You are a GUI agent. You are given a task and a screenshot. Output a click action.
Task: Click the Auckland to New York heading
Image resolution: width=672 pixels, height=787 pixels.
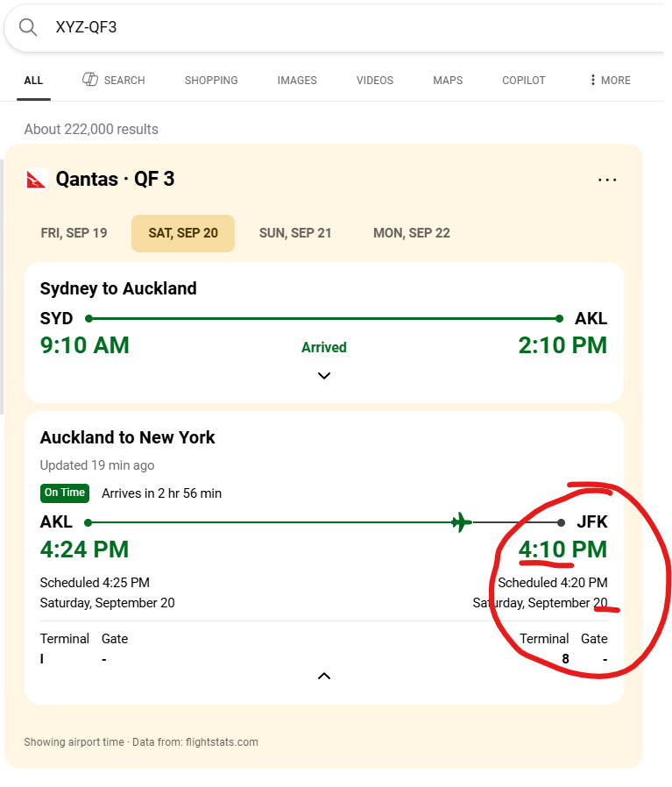click(x=127, y=437)
